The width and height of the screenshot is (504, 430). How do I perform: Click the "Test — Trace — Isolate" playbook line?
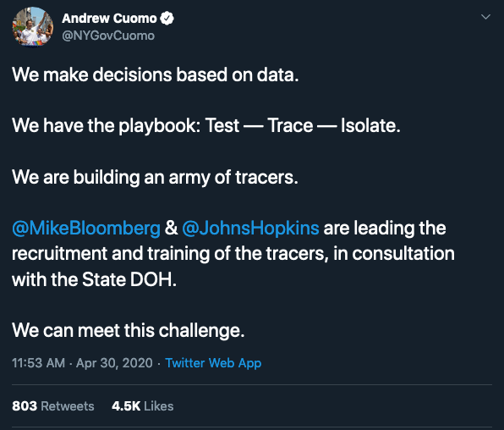coord(303,125)
